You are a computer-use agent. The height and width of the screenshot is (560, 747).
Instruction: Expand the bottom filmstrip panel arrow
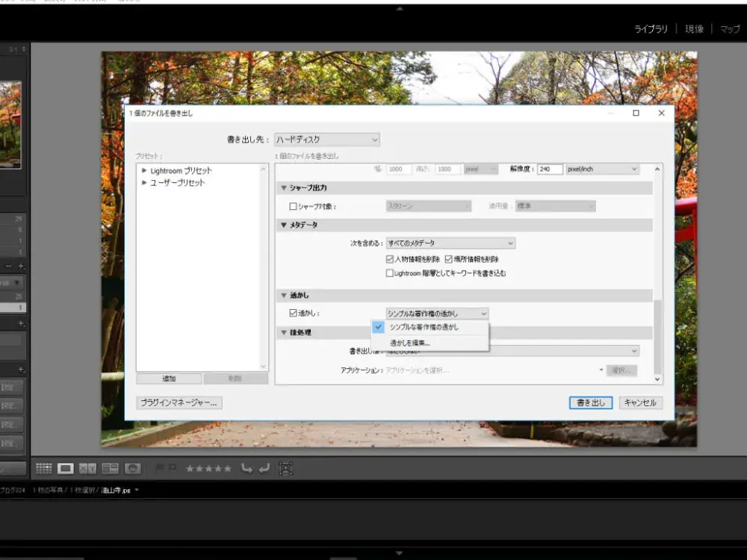399,553
